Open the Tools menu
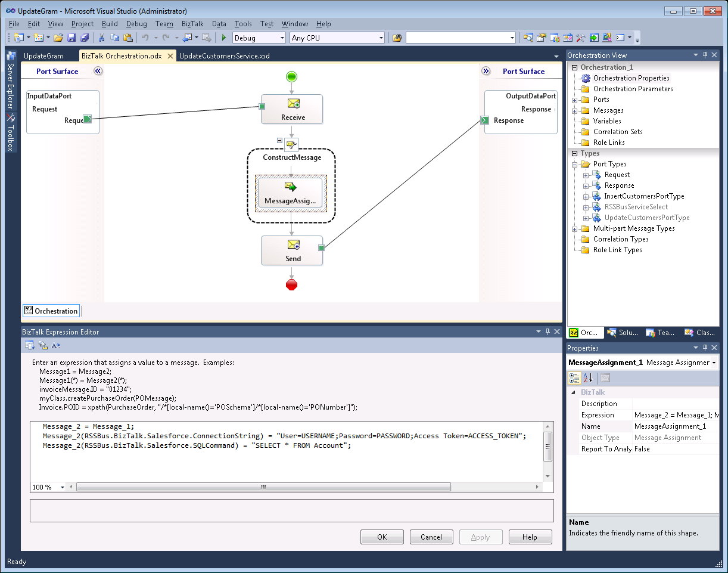The width and height of the screenshot is (728, 573). tap(243, 24)
